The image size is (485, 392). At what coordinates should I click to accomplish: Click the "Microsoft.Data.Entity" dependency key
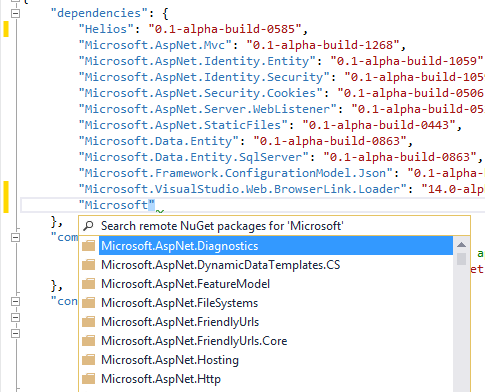point(159,141)
